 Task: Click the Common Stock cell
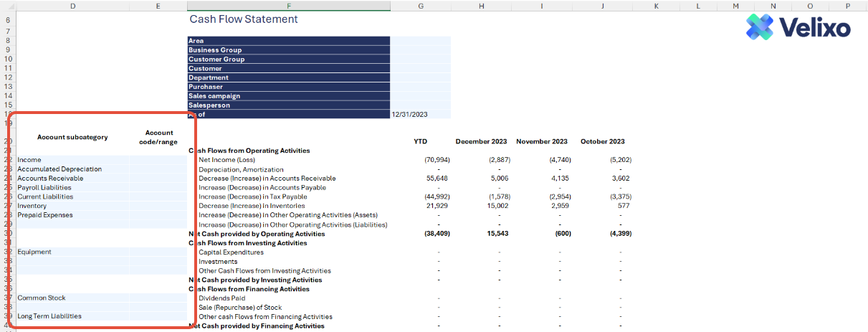(x=73, y=298)
